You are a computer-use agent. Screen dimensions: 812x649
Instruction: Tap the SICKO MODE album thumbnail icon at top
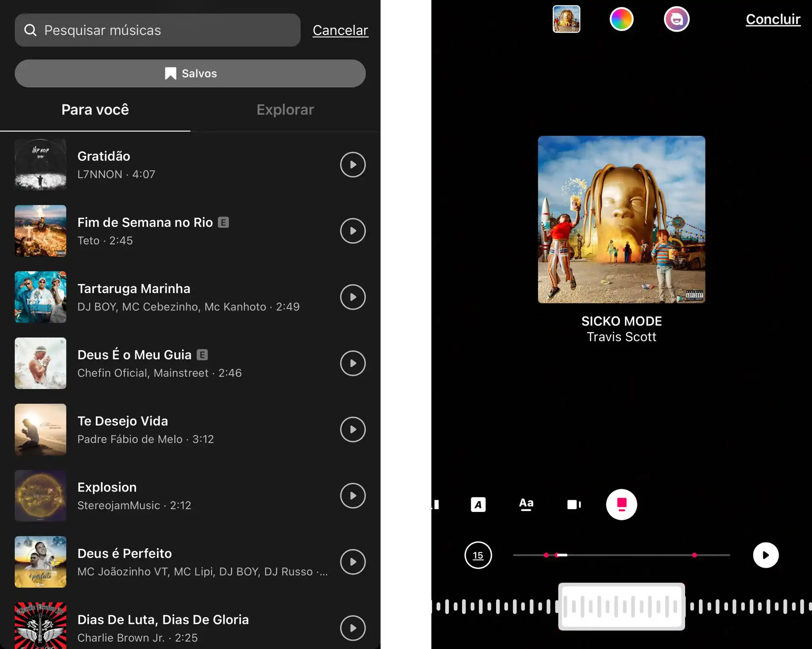click(566, 19)
